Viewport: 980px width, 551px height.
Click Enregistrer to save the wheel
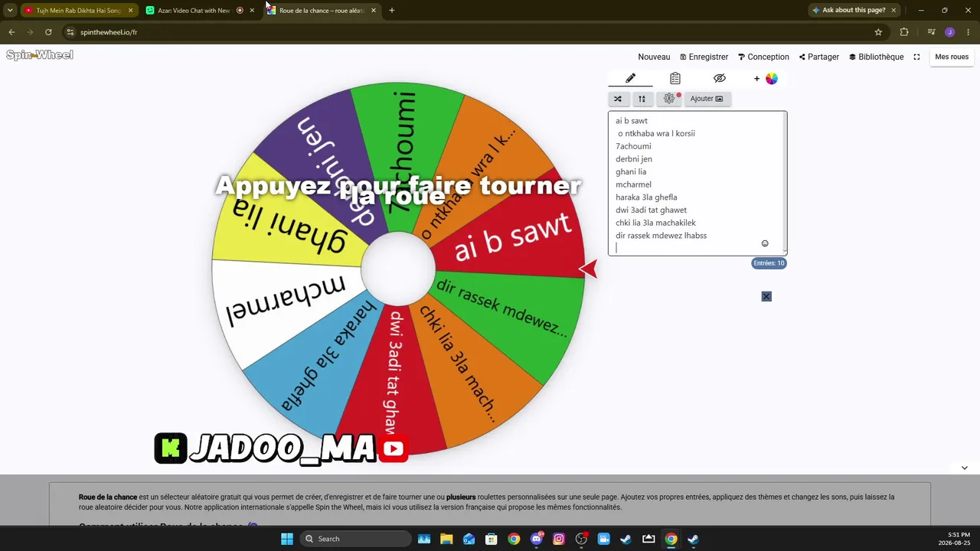[704, 57]
